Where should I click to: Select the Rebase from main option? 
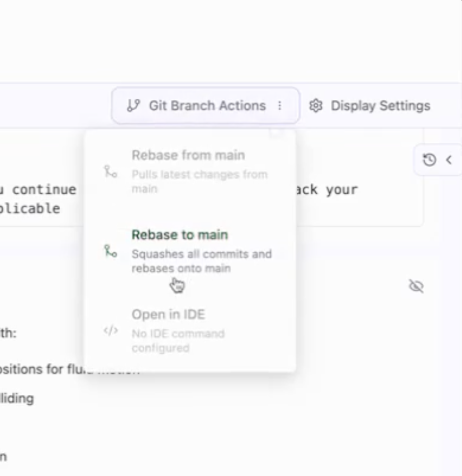point(188,155)
